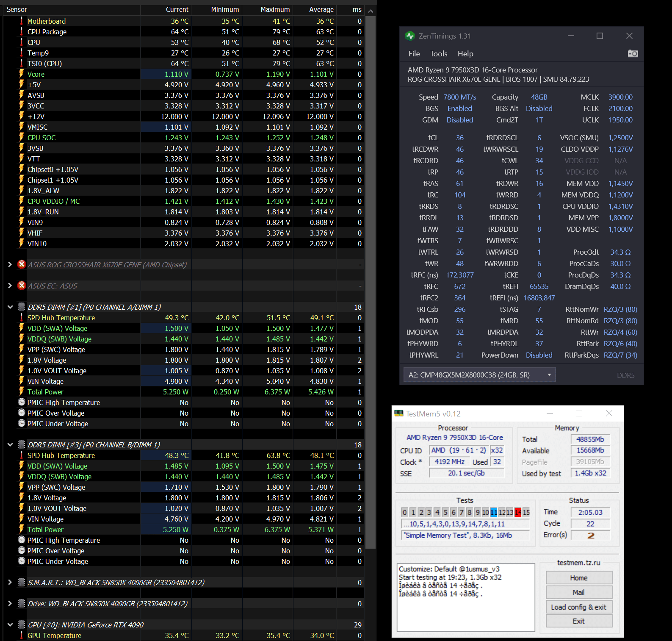
Task: Click the Motherboard thermometer icon
Action: 22,21
